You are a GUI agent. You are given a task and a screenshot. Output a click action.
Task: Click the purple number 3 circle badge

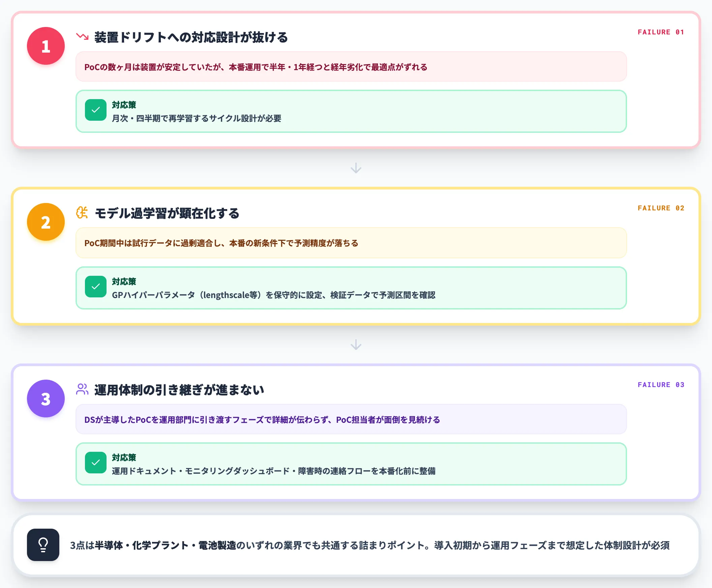click(46, 398)
